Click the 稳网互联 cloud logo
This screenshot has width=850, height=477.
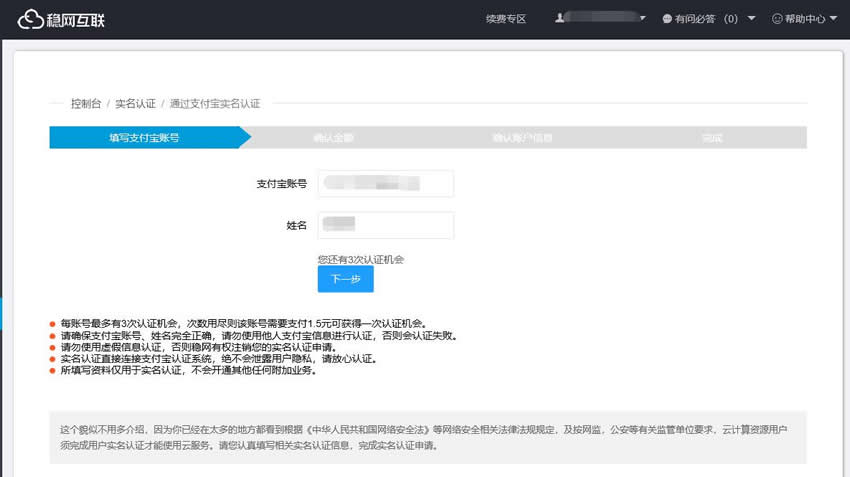[x=61, y=20]
